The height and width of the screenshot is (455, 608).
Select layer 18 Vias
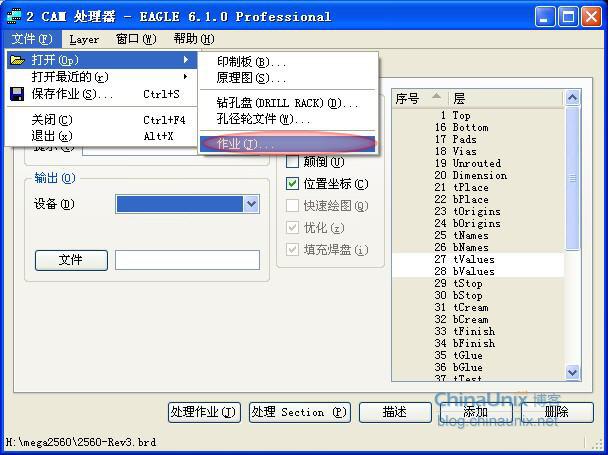(x=478, y=151)
